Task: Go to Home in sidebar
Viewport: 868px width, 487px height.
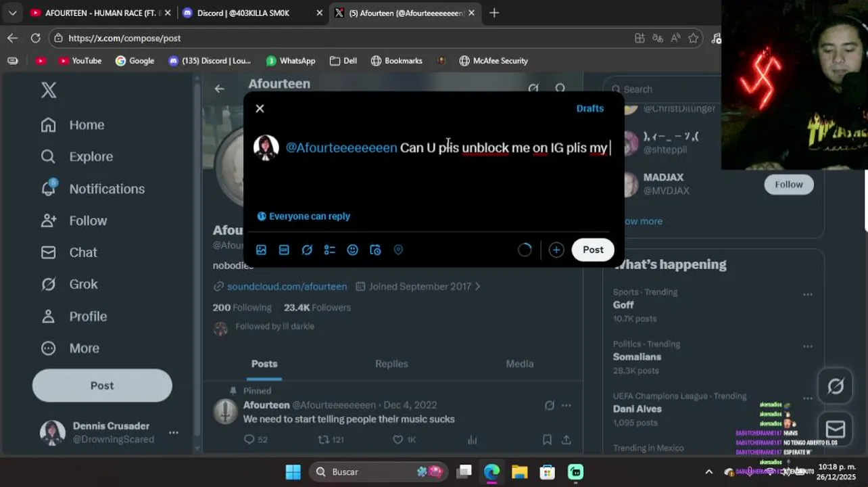Action: click(73, 124)
